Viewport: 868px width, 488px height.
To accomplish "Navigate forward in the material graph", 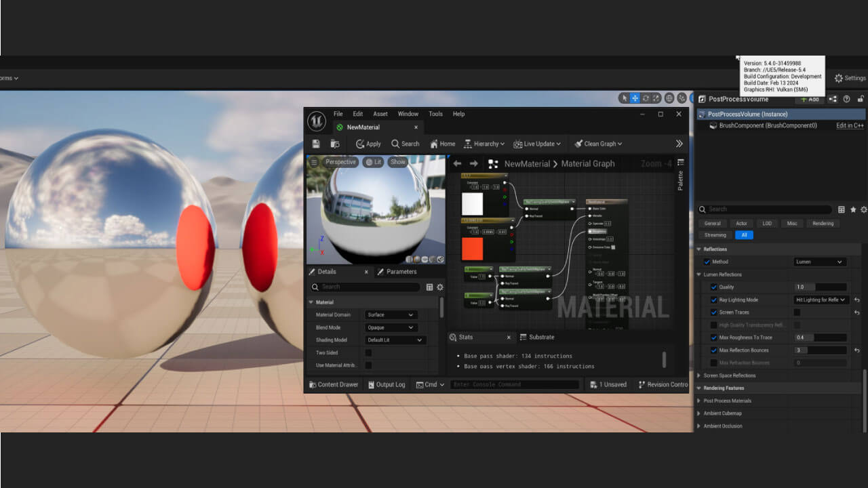I will point(473,163).
